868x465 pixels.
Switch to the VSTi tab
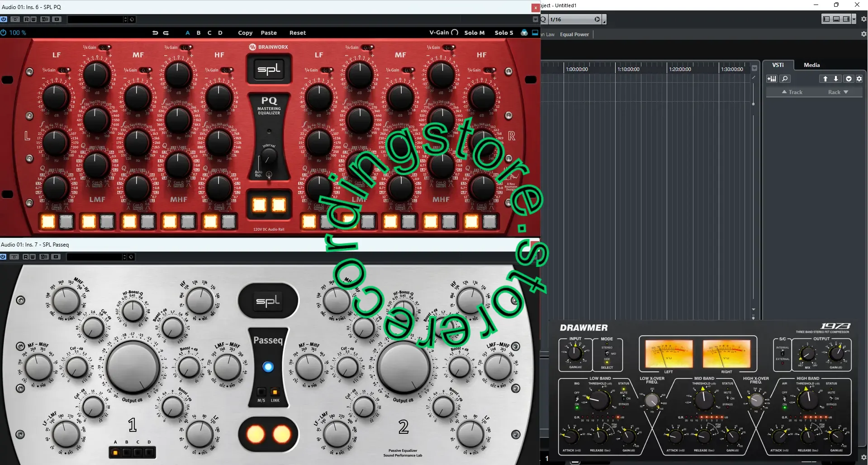coord(778,65)
